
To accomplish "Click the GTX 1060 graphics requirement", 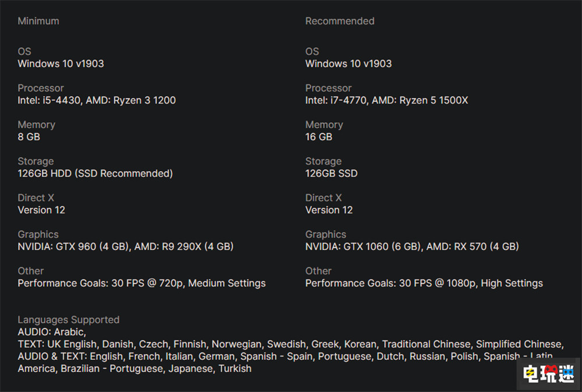I will coord(412,247).
